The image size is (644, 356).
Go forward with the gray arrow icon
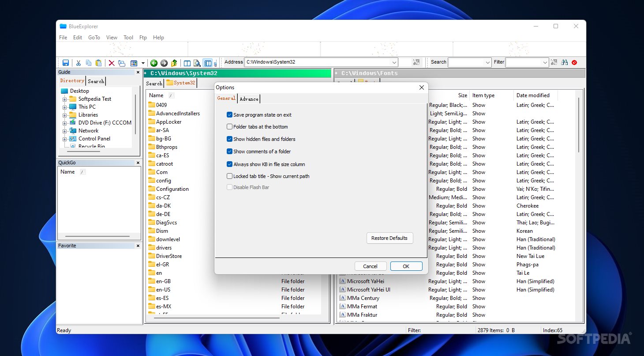[x=164, y=63]
